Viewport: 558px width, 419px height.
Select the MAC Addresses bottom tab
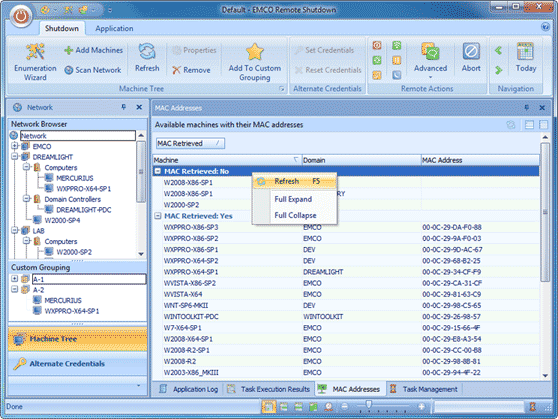pyautogui.click(x=350, y=389)
